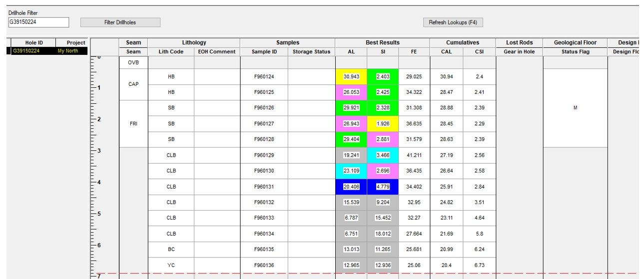This screenshot has width=644, height=279.
Task: Select the CAP seam cell
Action: click(x=133, y=84)
